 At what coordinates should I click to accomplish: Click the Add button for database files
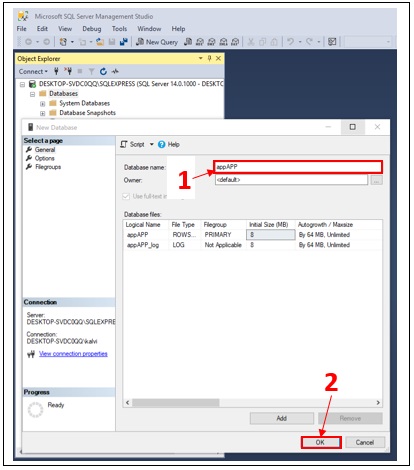282,418
